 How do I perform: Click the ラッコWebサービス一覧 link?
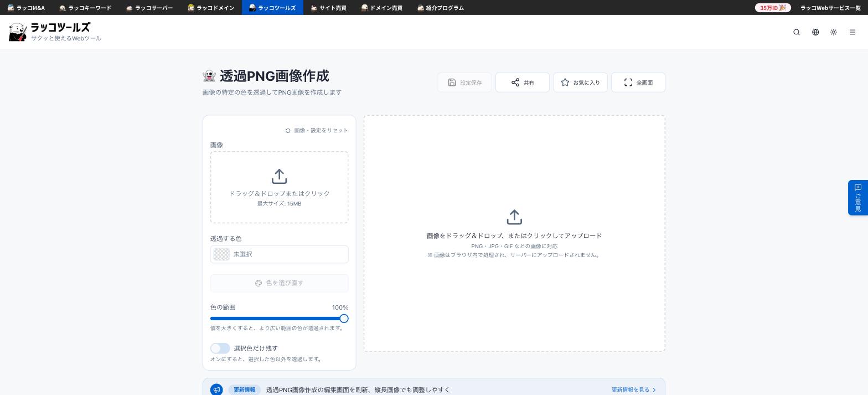tap(830, 8)
